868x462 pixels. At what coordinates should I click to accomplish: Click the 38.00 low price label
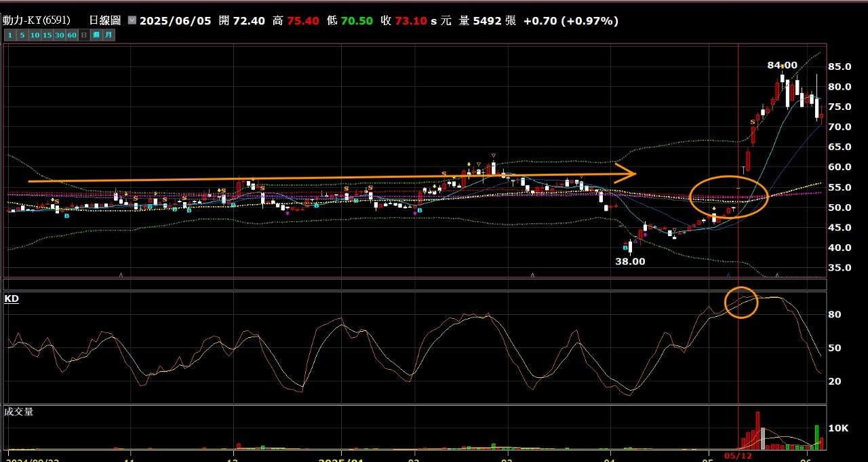pos(630,261)
